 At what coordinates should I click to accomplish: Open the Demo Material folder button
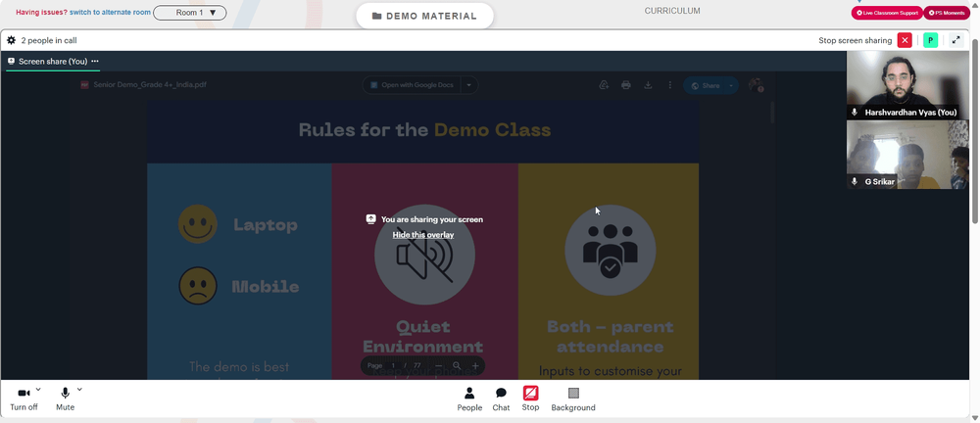424,17
